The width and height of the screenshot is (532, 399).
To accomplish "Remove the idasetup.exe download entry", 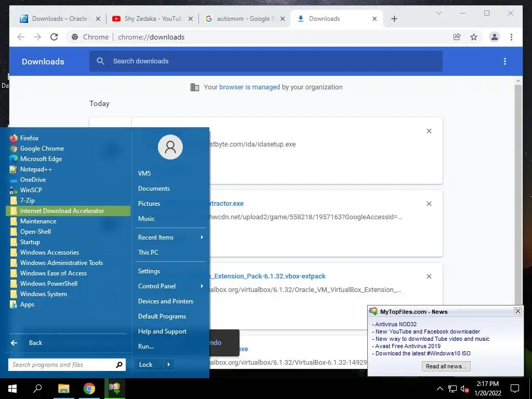I will coord(429,131).
